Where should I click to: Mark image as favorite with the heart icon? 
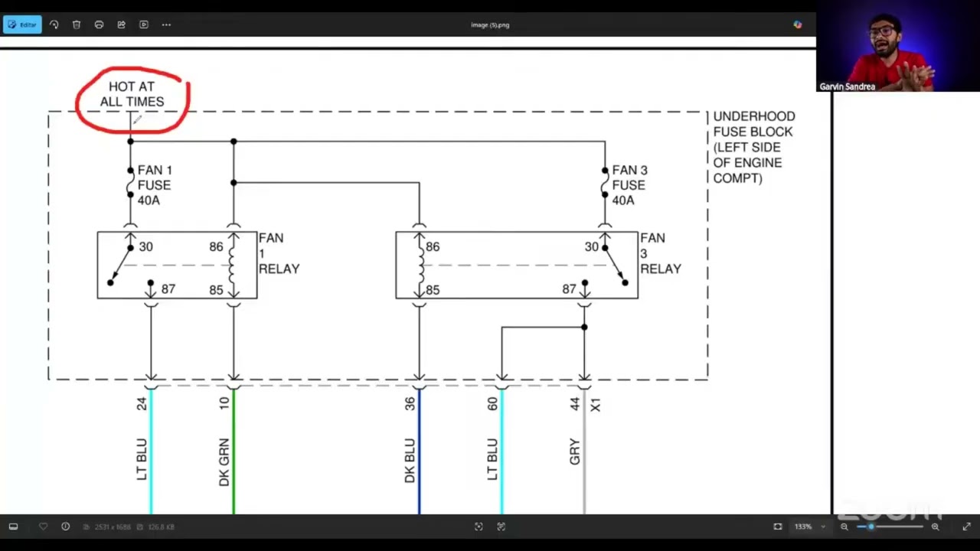(43, 527)
